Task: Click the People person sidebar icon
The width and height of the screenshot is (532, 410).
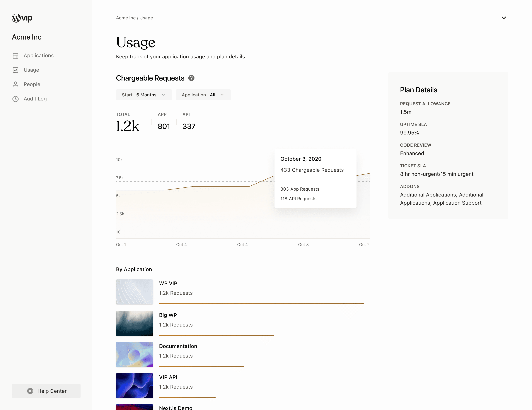Action: click(16, 84)
